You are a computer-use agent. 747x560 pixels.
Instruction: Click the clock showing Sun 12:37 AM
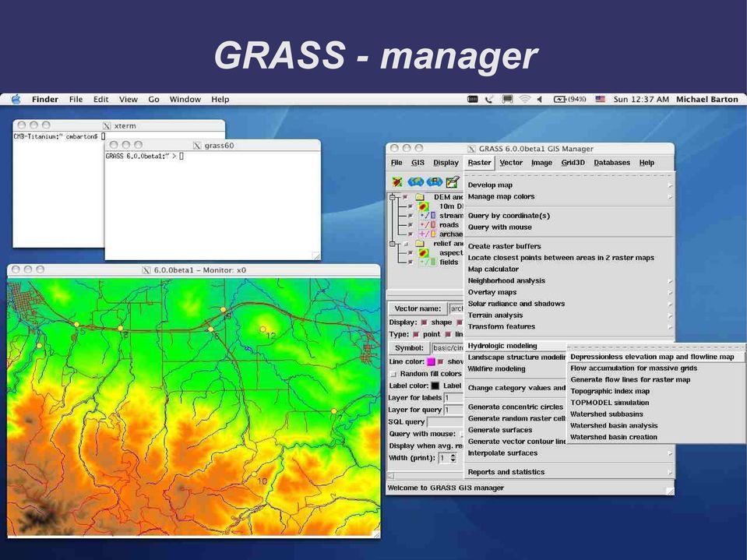(641, 99)
